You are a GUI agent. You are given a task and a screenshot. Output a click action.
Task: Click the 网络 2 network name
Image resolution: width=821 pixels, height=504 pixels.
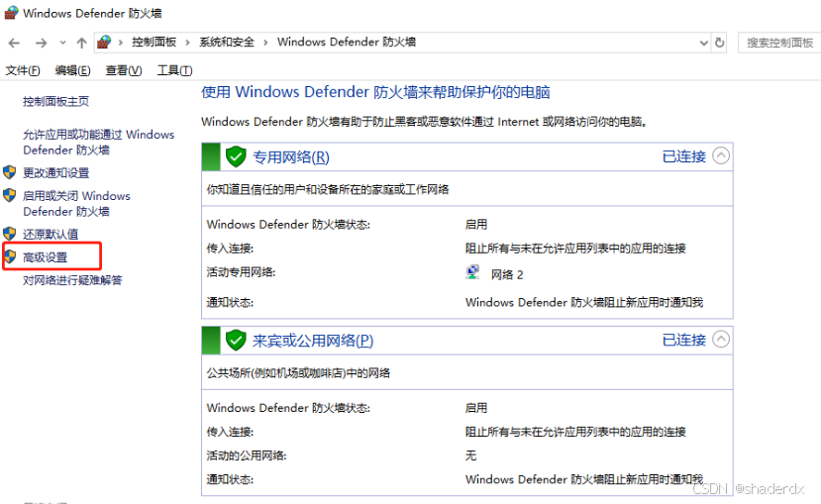pos(507,274)
